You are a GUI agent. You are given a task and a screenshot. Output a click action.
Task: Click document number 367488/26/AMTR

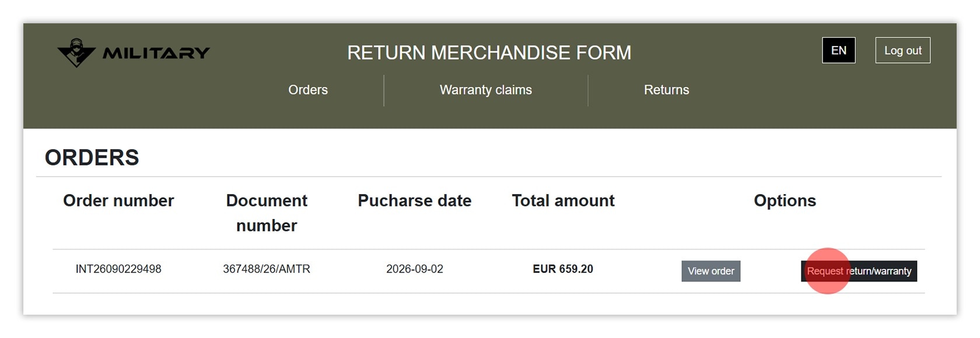coord(267,269)
